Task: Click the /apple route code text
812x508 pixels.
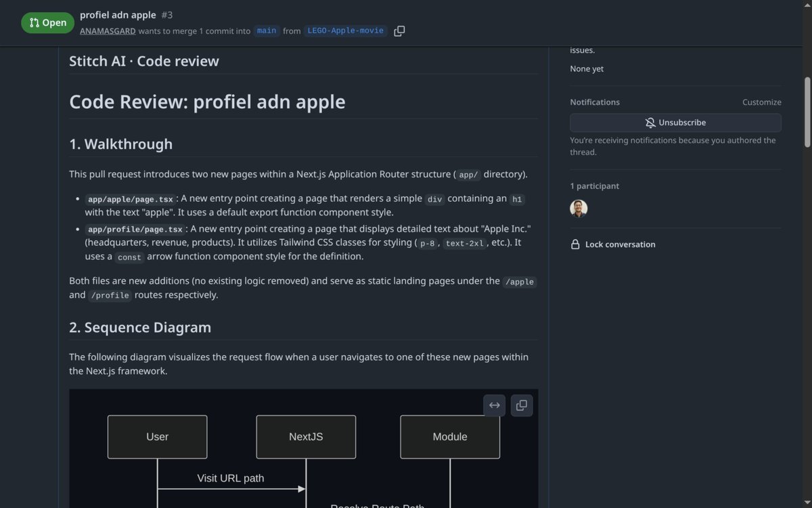Action: click(x=520, y=282)
